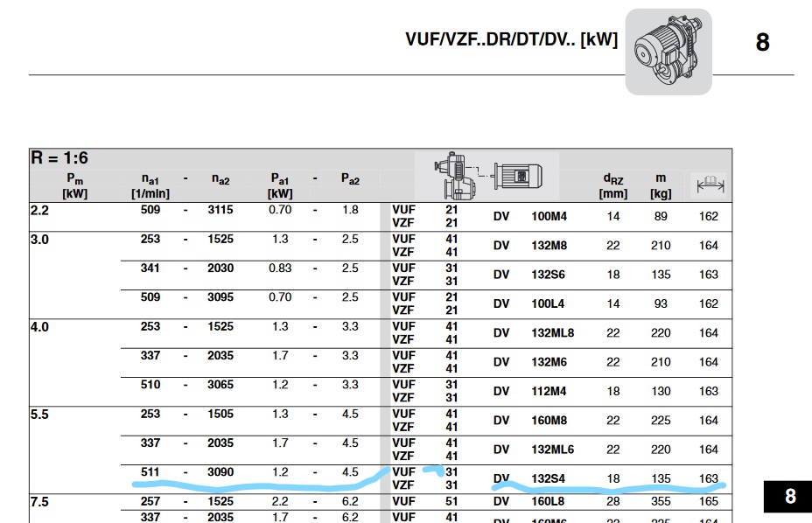Viewport: 812px width, 523px height.
Task: Click the open book page-reference icon
Action: [x=708, y=185]
